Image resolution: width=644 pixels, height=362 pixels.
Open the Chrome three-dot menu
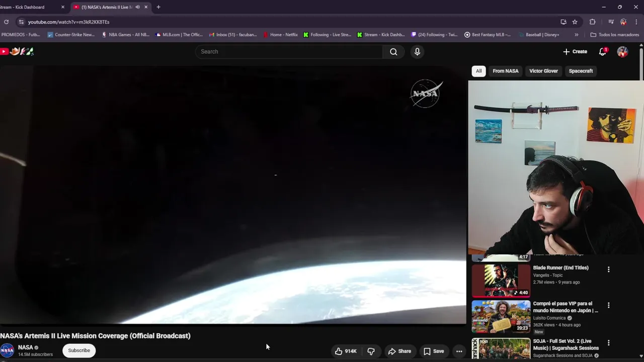click(x=636, y=22)
